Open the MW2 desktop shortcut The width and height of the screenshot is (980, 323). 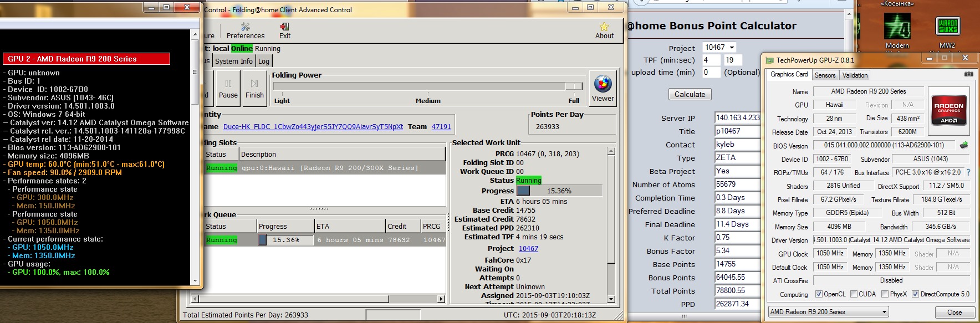[947, 32]
